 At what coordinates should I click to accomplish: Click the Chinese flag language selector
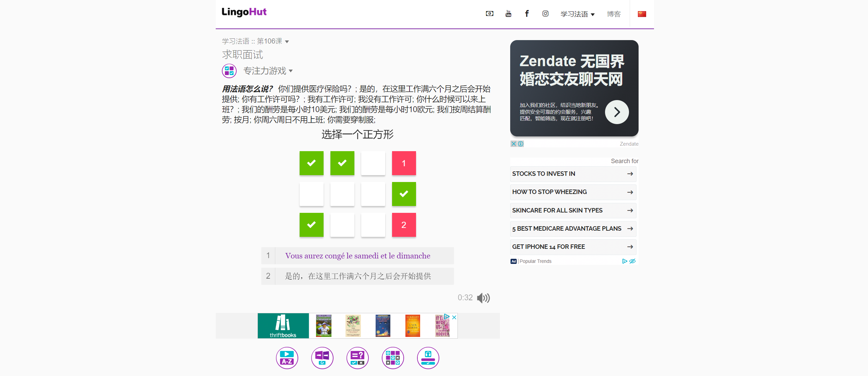point(642,14)
